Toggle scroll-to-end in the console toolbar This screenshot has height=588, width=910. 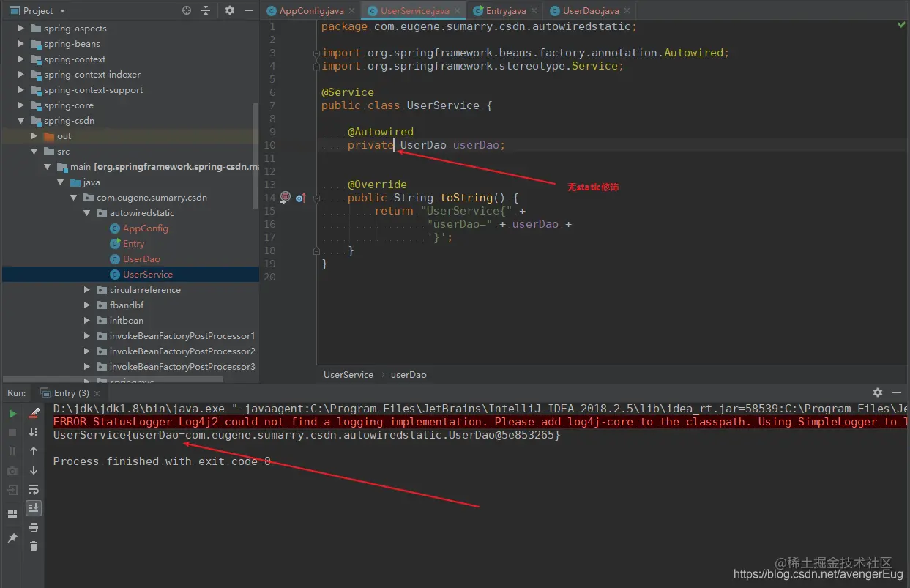(x=34, y=508)
